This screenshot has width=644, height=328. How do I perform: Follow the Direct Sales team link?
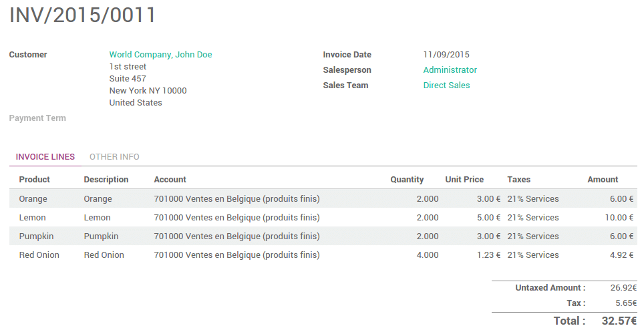point(446,86)
